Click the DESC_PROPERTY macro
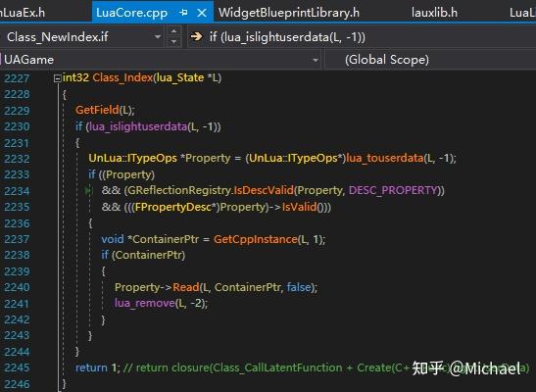Viewport: 536px width, 392px height. 393,190
